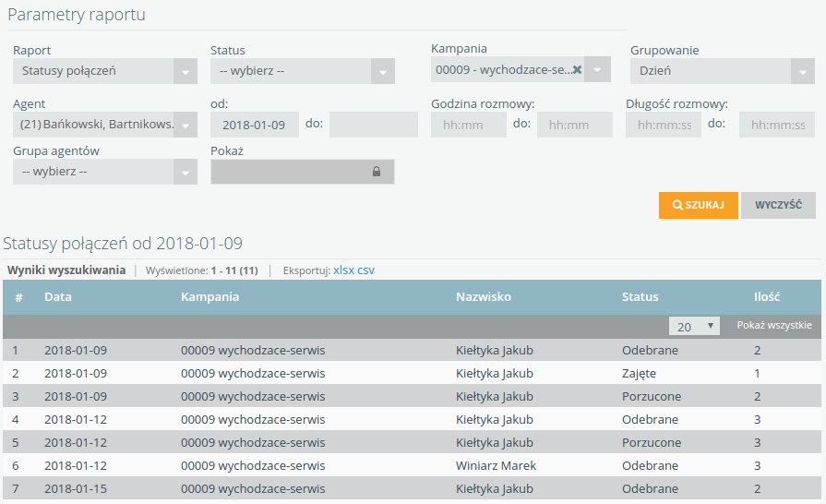Click Długość rozmowy start hh:mm:ss field
This screenshot has width=826, height=504.
click(x=664, y=125)
